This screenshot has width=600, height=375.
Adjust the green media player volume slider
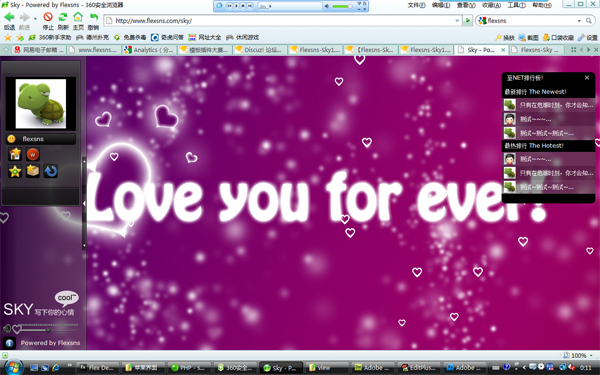click(x=342, y=7)
